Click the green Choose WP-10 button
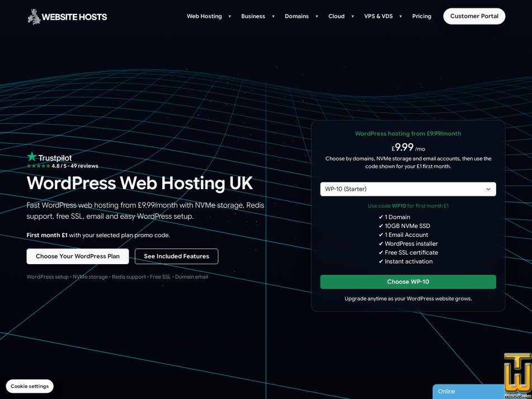The width and height of the screenshot is (532, 399). click(408, 281)
